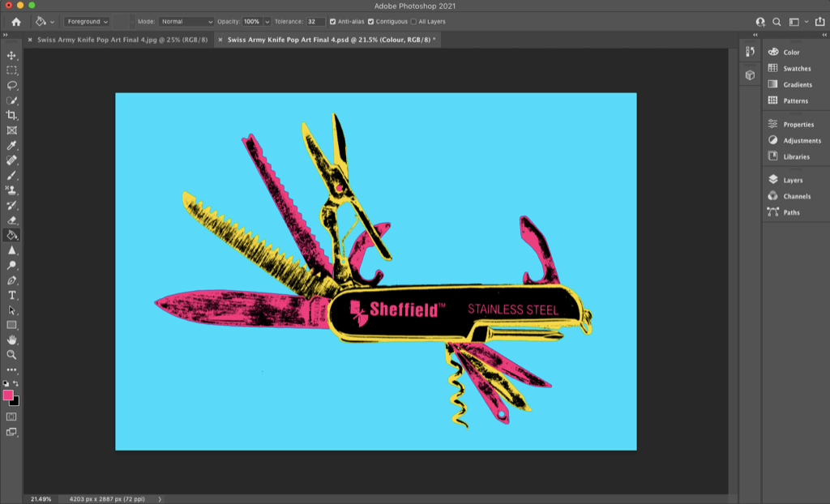830x504 pixels.
Task: Open the Opacity dropdown
Action: [x=267, y=22]
